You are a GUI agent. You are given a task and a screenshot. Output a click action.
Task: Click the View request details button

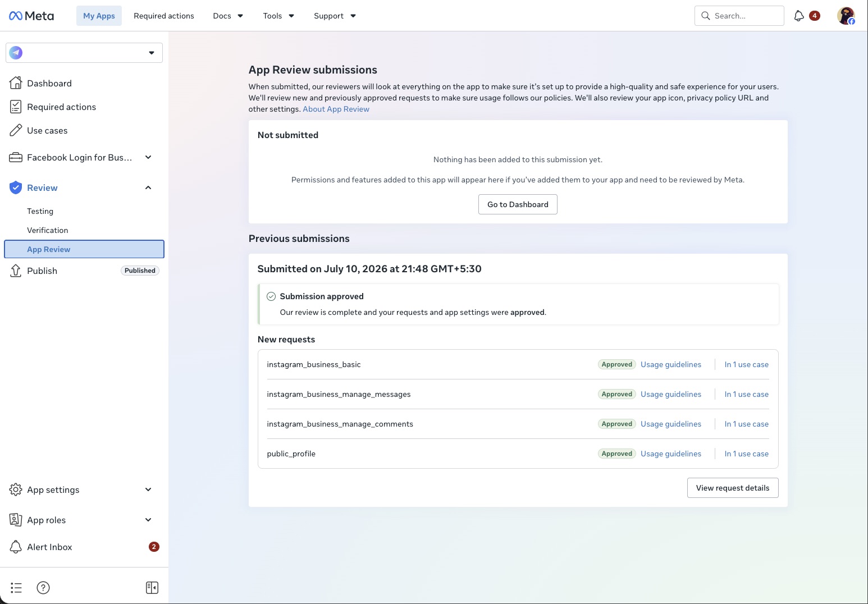pyautogui.click(x=733, y=488)
